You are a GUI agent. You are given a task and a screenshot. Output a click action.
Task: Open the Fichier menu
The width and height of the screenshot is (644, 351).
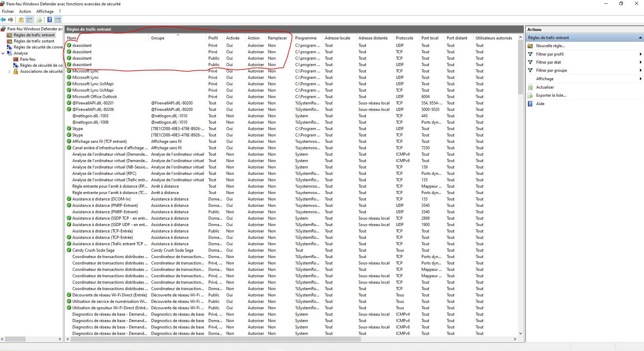coord(8,11)
